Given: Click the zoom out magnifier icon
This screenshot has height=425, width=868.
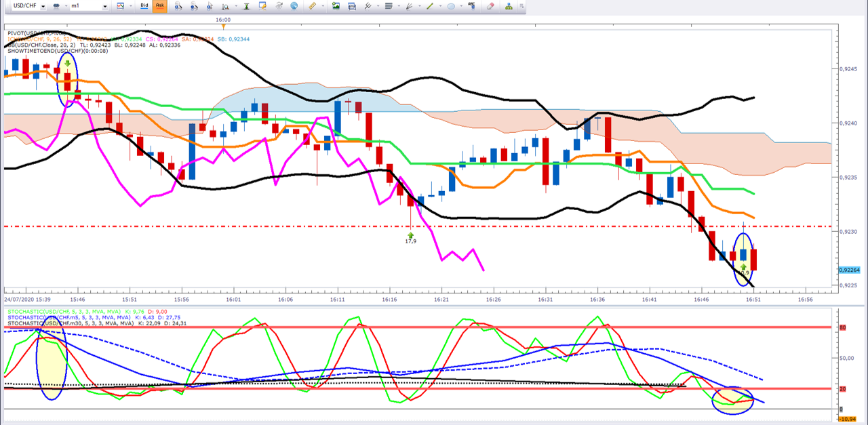Looking at the screenshot, I should click(x=193, y=6).
